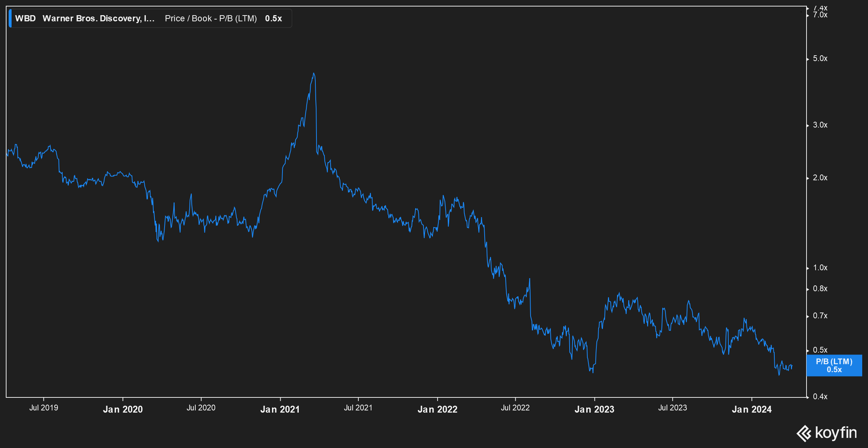Select the Price / Book - P/B (LTM) label
Viewport: 868px width, 448px height.
click(x=211, y=18)
